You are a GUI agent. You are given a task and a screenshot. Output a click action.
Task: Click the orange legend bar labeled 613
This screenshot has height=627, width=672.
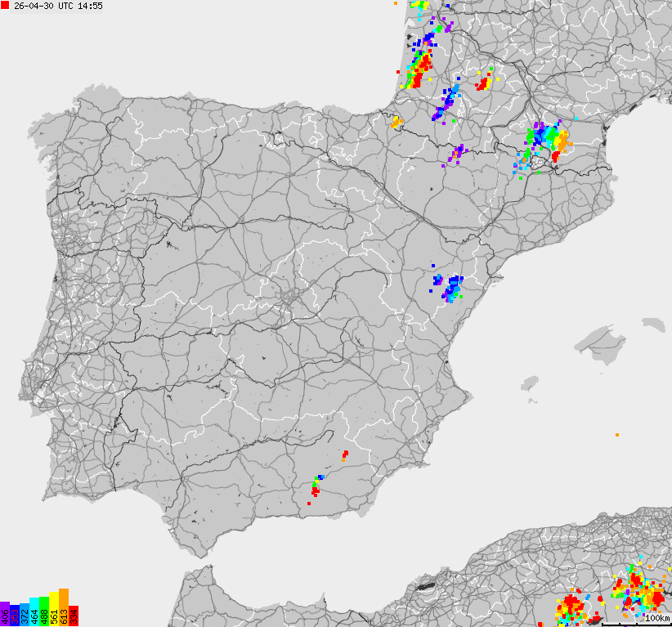pyautogui.click(x=64, y=609)
